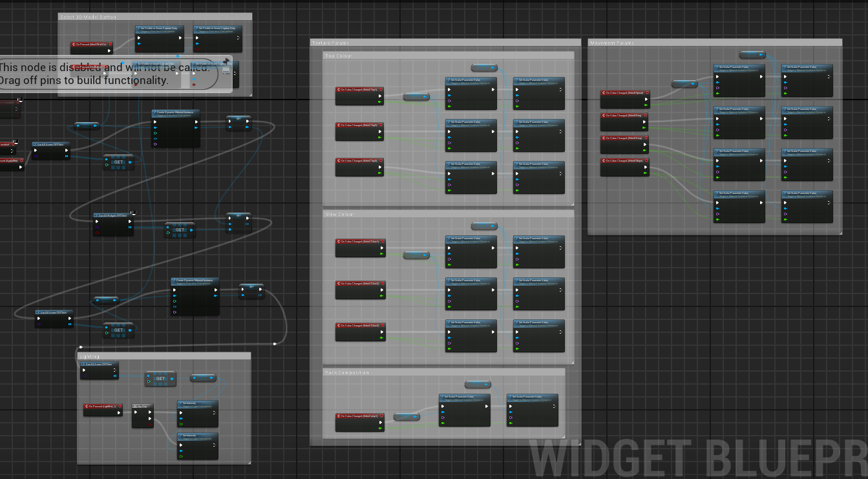Select the upper Set Intensity node
The image size is (868, 479).
pos(198,414)
